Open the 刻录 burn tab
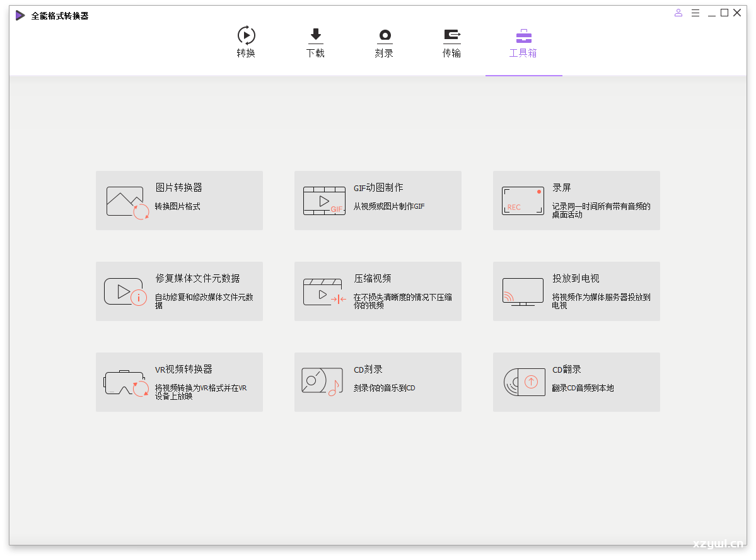This screenshot has width=756, height=560. point(384,42)
